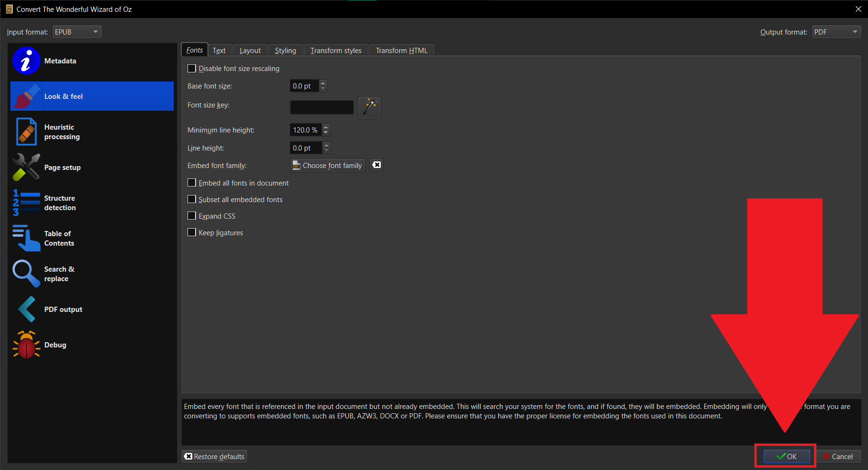Open the Debug bug icon

coord(26,345)
